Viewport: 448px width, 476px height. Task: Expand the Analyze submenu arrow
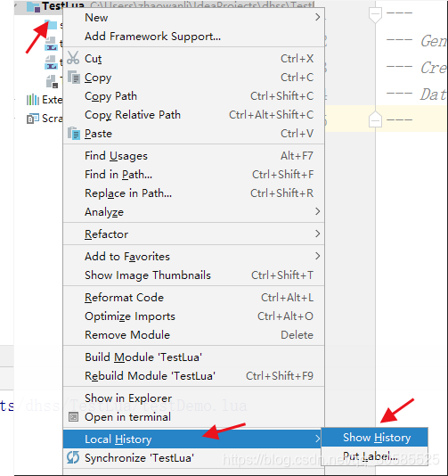click(317, 211)
